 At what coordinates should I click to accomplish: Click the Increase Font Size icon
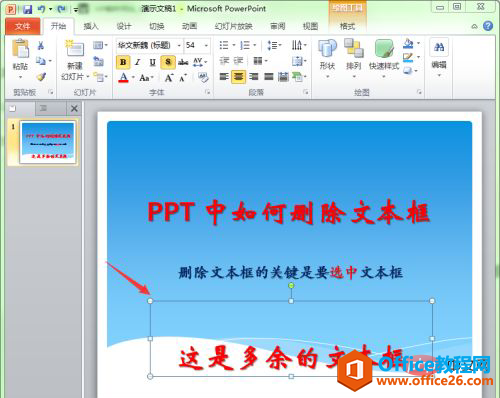pos(169,78)
